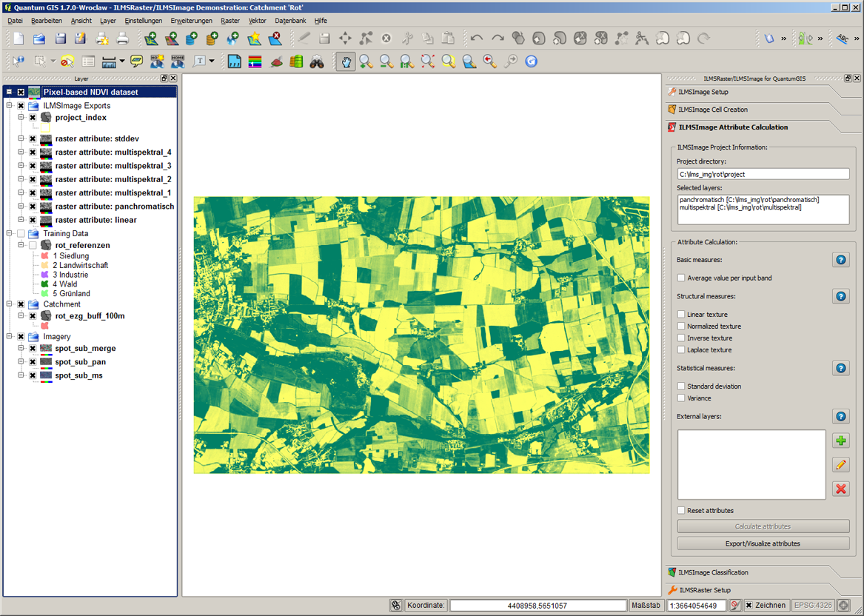Open the attribute table icon
Image resolution: width=864 pixels, height=616 pixels.
(x=88, y=61)
